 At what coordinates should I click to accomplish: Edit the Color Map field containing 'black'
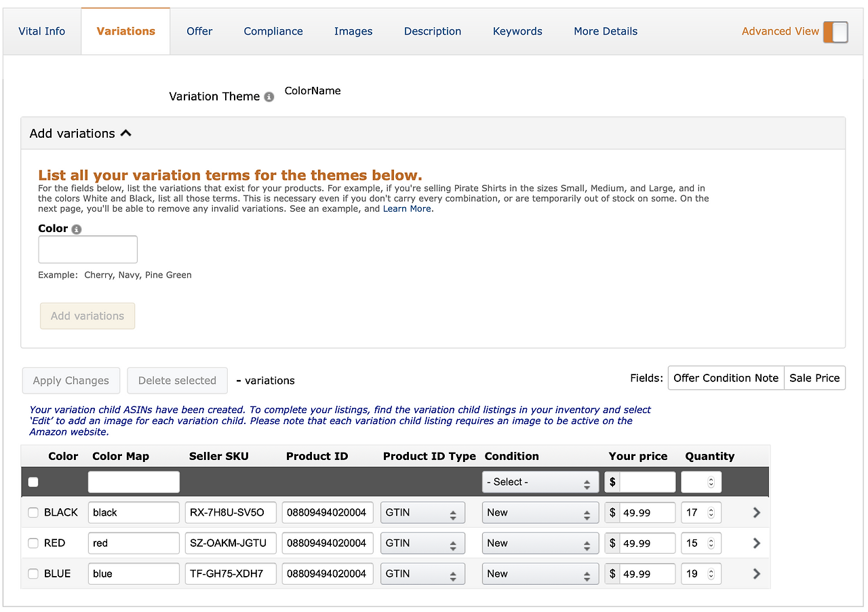point(134,513)
